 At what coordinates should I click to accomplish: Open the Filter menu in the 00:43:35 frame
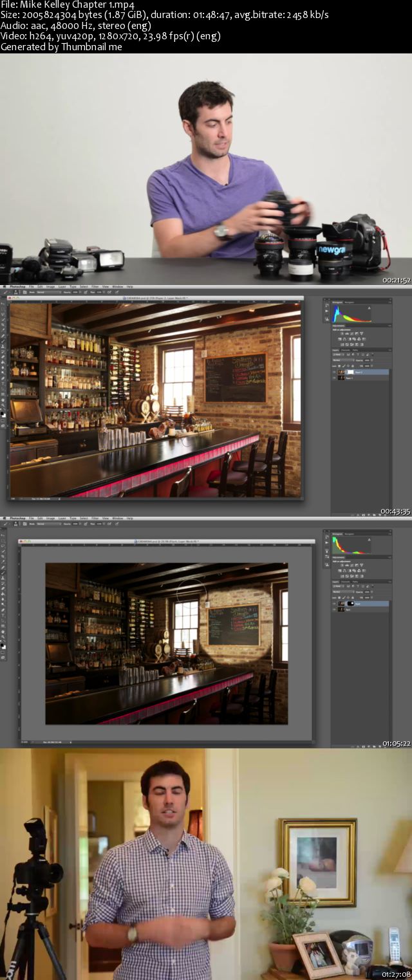pos(95,286)
